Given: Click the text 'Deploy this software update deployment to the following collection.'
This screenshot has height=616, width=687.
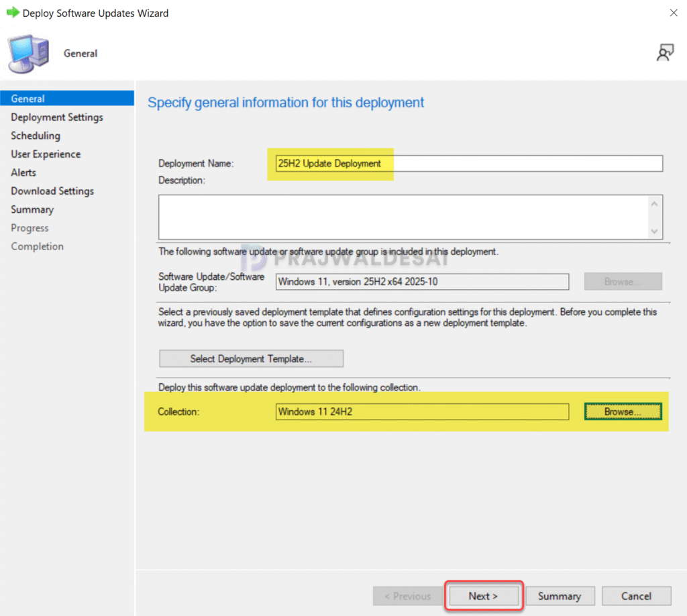Looking at the screenshot, I should [x=289, y=387].
